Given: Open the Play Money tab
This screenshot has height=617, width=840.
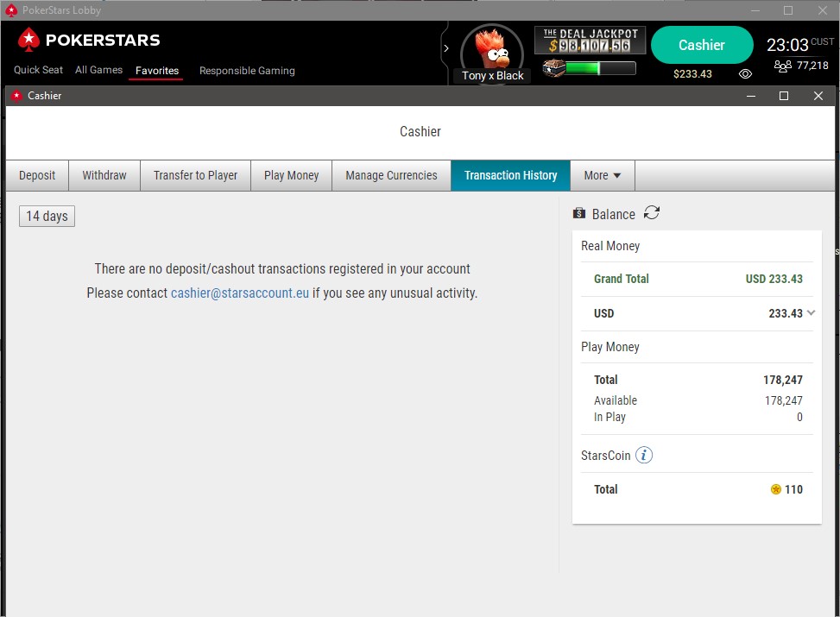Looking at the screenshot, I should pos(292,175).
